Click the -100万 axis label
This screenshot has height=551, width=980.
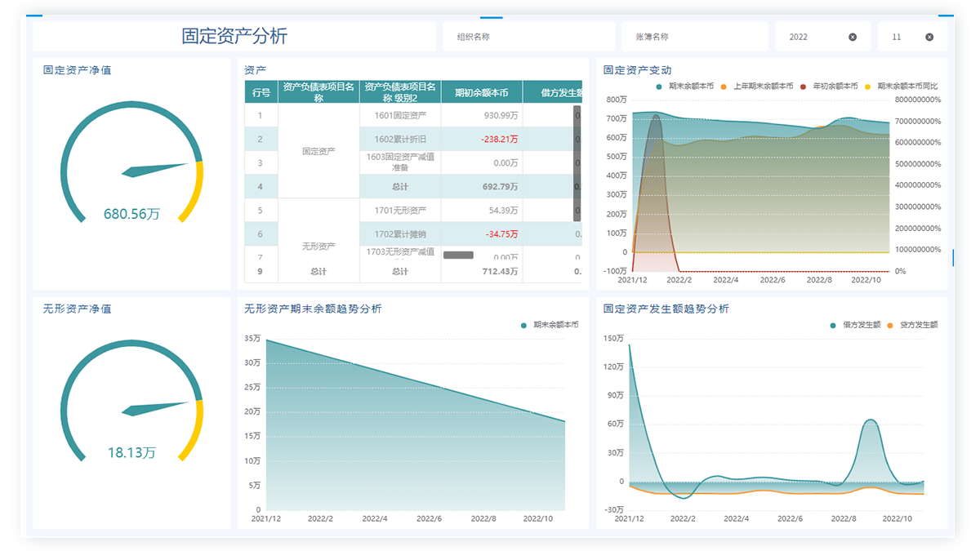(x=615, y=270)
